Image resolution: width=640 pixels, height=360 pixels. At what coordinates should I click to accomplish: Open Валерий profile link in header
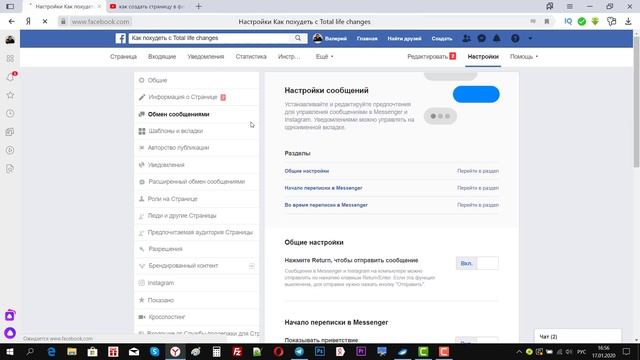[330, 38]
